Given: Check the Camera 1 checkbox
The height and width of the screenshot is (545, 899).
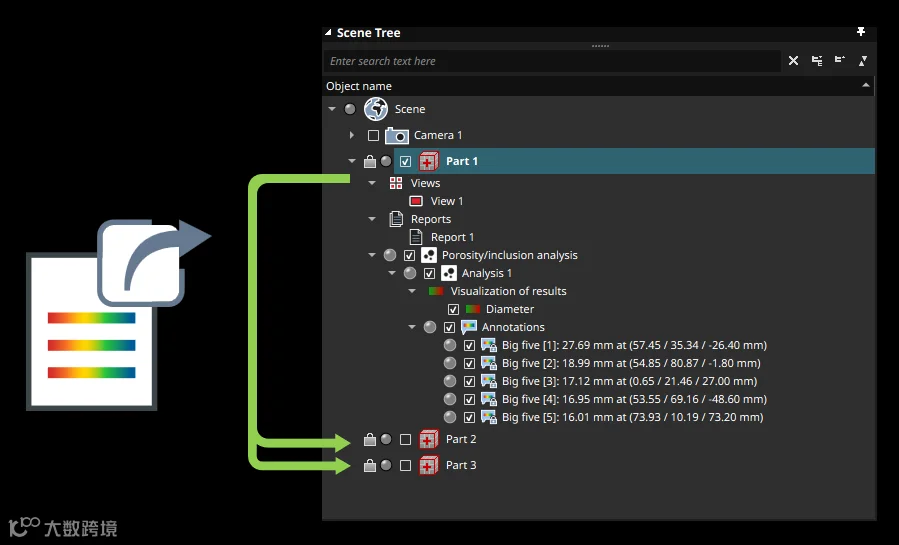Looking at the screenshot, I should click(373, 135).
